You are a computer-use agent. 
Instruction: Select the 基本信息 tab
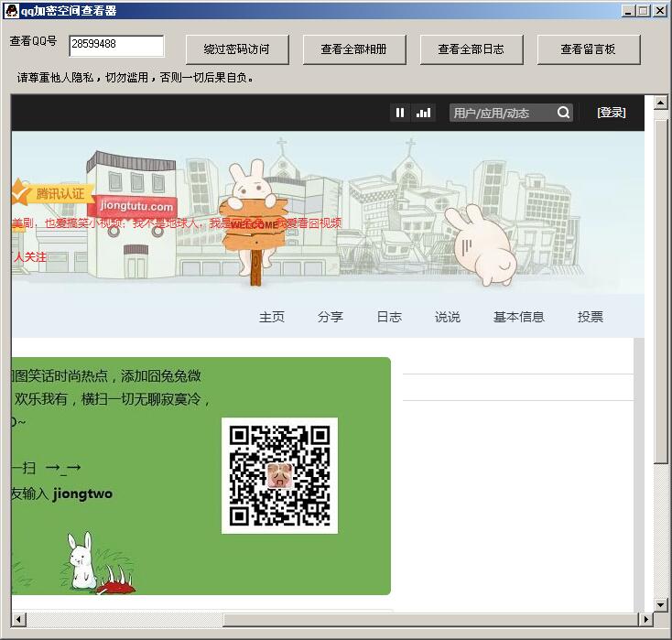pos(519,317)
